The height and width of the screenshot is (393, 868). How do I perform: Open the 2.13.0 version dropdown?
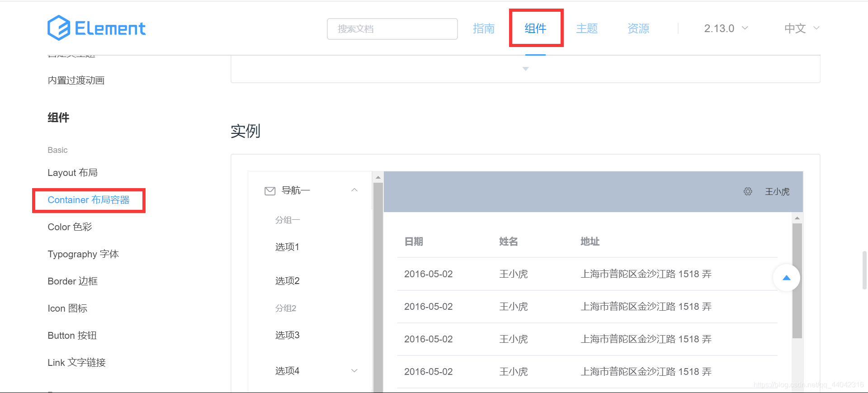pos(726,28)
